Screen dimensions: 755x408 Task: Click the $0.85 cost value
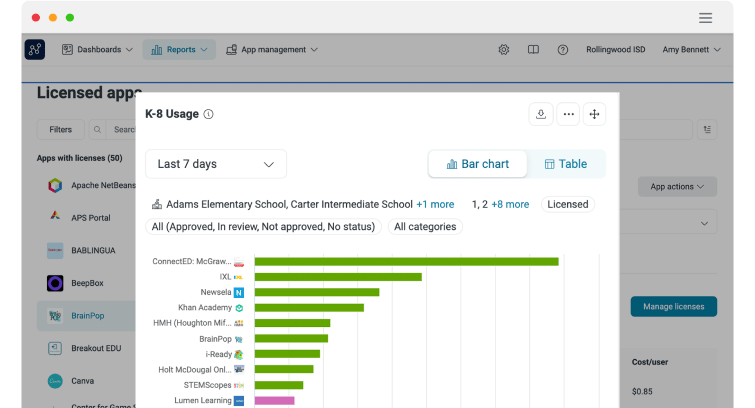(642, 392)
